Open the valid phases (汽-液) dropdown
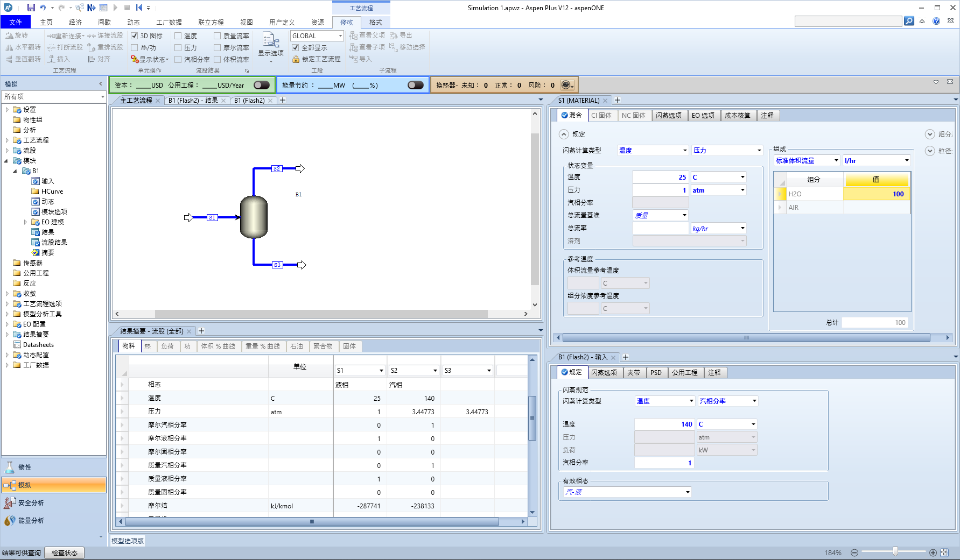Image resolution: width=960 pixels, height=560 pixels. [688, 492]
